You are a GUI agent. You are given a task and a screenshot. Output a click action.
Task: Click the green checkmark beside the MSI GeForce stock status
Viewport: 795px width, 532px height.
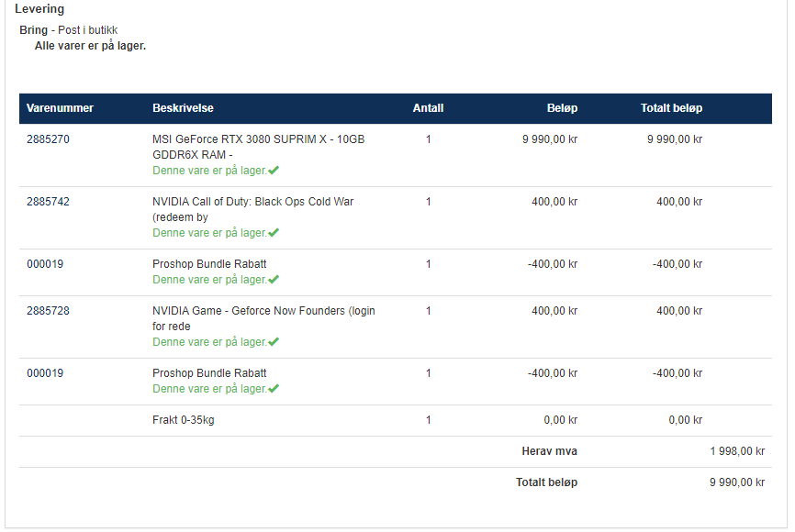(274, 171)
